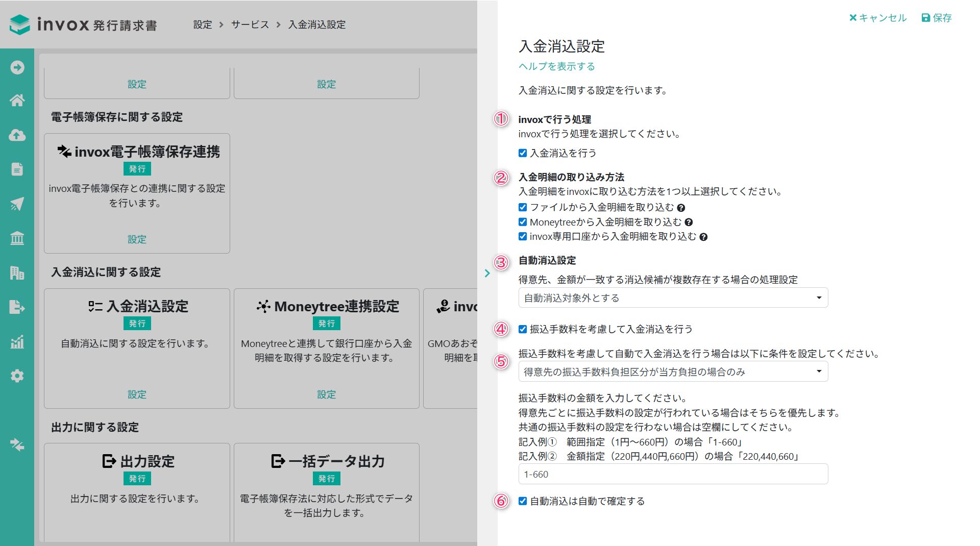980x546 pixels.
Task: Click help icon beside Moneytree import option
Action: pyautogui.click(x=689, y=222)
